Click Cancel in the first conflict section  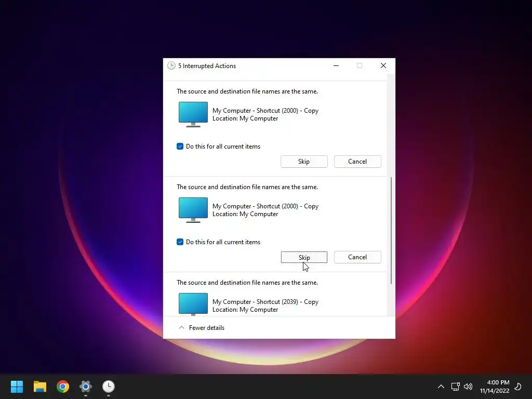[x=357, y=162]
